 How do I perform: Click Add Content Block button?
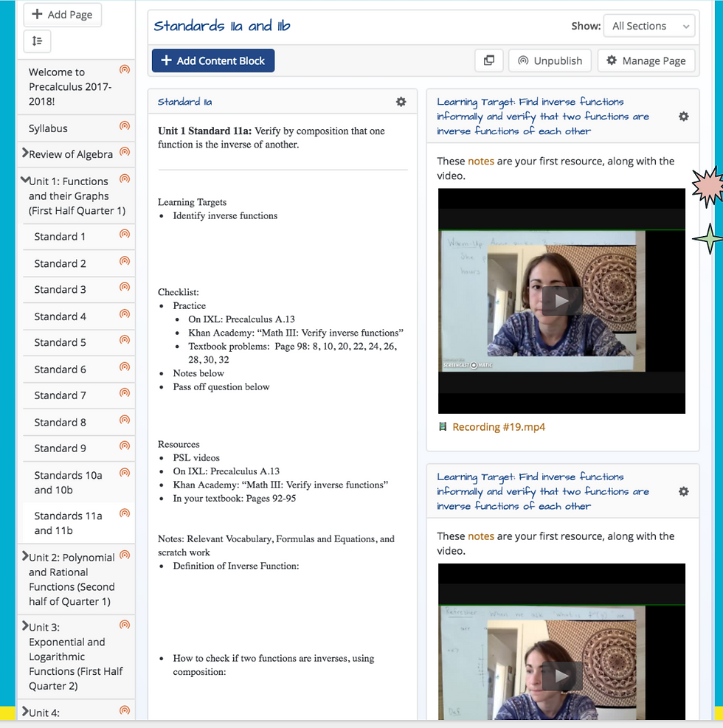[213, 60]
